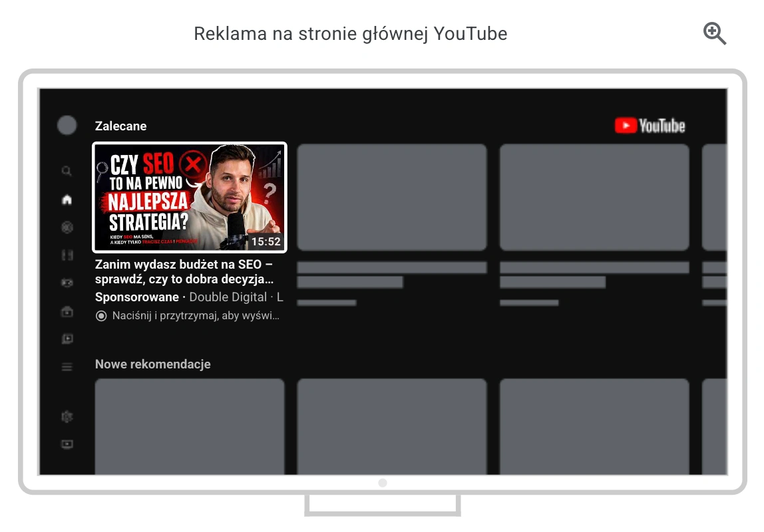This screenshot has height=532, width=764.
Task: Select the second placeholder card in the Zalecane row
Action: pos(392,197)
